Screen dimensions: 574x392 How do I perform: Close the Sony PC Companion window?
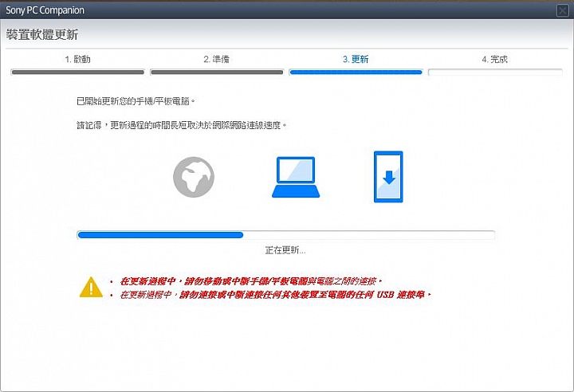(x=563, y=10)
